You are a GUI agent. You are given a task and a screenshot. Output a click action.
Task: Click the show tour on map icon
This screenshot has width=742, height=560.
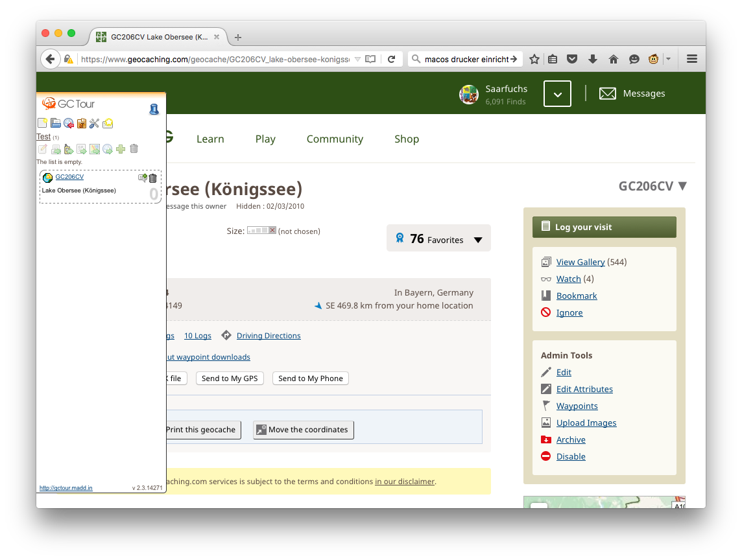coord(95,150)
